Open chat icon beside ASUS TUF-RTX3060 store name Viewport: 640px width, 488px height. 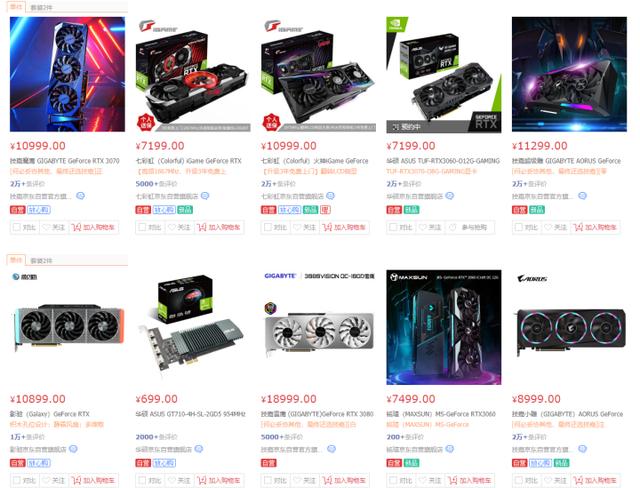[449, 196]
